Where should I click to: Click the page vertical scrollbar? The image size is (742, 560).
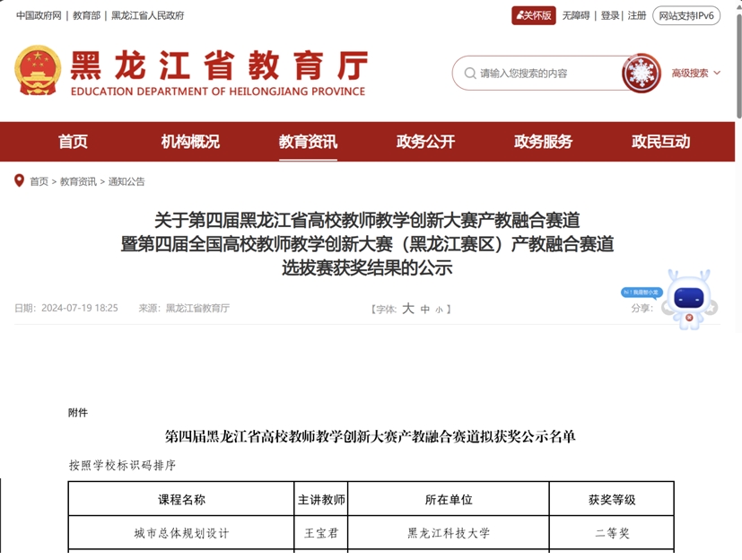pos(738,63)
